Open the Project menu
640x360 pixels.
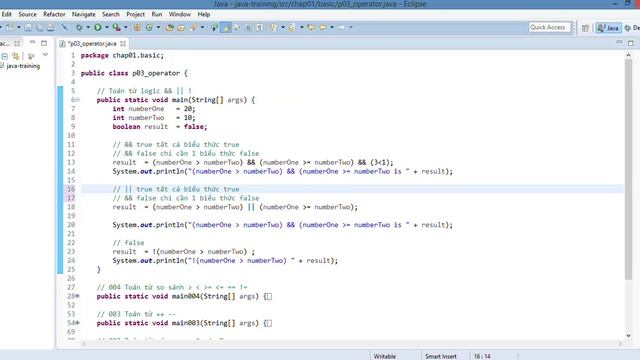coord(136,14)
